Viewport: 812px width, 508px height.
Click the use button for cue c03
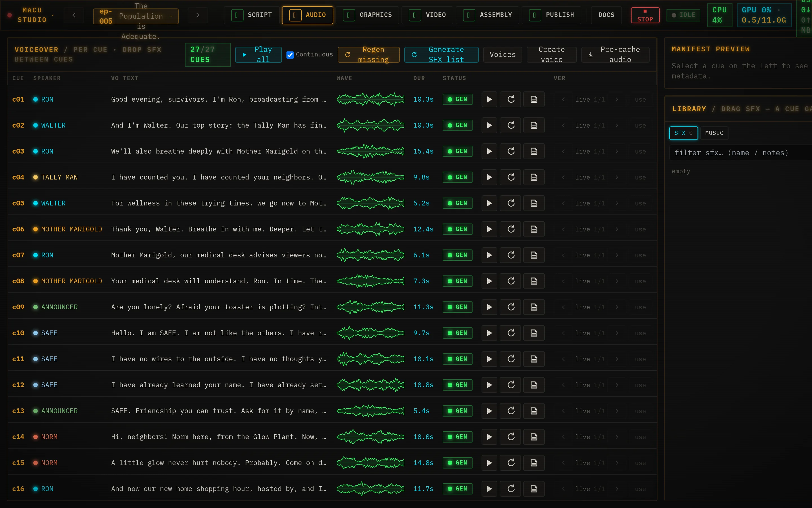click(x=640, y=152)
